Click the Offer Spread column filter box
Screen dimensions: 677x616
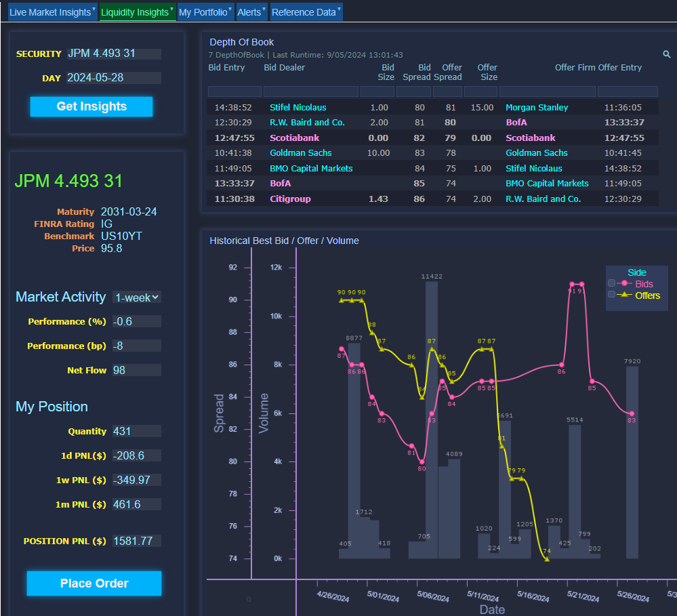click(x=447, y=91)
